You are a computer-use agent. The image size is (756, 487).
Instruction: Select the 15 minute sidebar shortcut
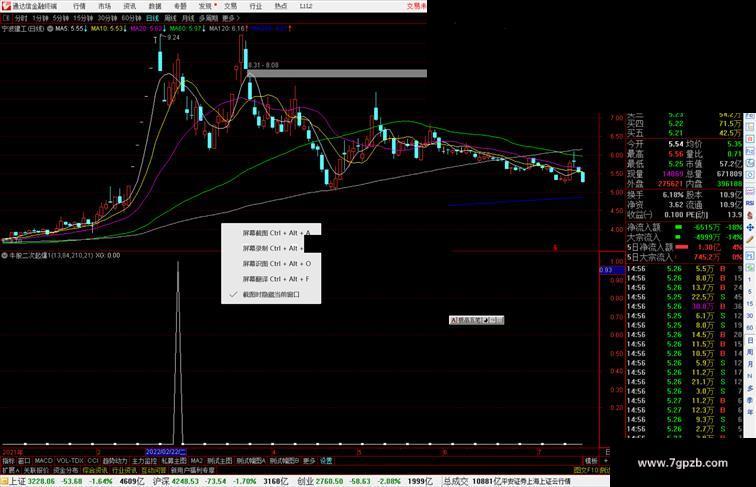click(x=750, y=304)
